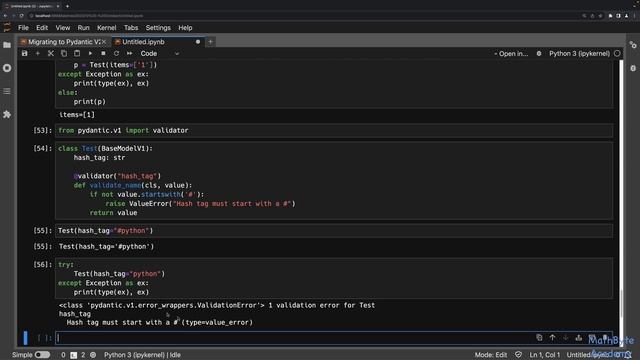Click status bar kernel text Python 3 (ipykernel) | Idle

click(142, 355)
